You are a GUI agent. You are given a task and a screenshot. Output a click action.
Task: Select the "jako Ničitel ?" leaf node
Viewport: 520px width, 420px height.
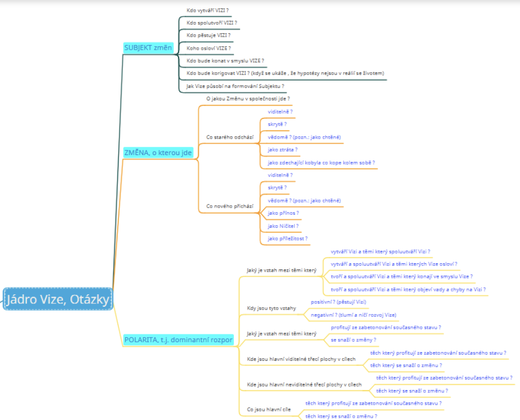coord(283,226)
